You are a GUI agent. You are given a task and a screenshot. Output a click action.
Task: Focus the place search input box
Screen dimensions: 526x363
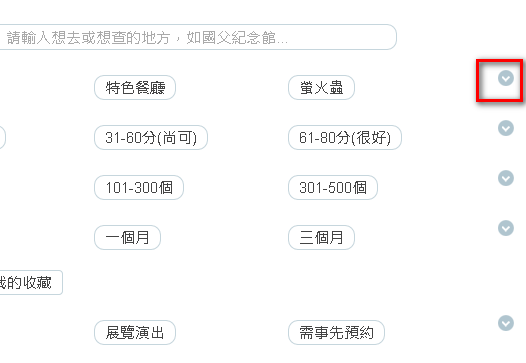(198, 37)
